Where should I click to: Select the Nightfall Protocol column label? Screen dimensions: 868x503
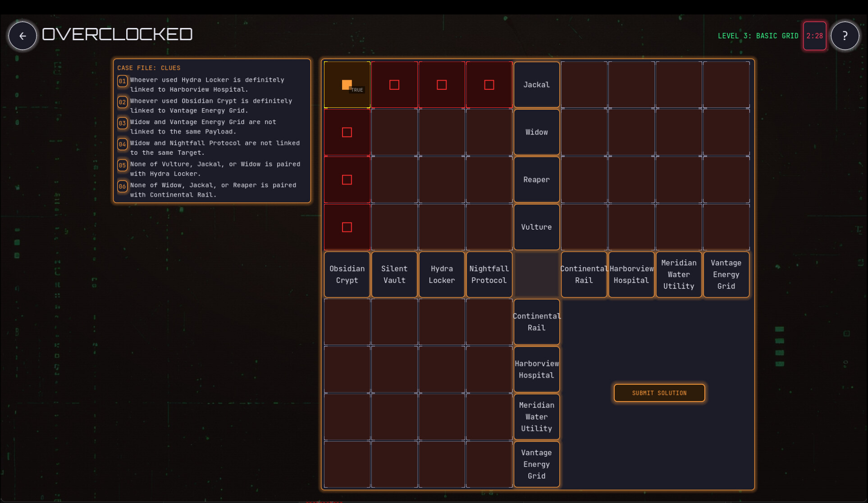489,274
